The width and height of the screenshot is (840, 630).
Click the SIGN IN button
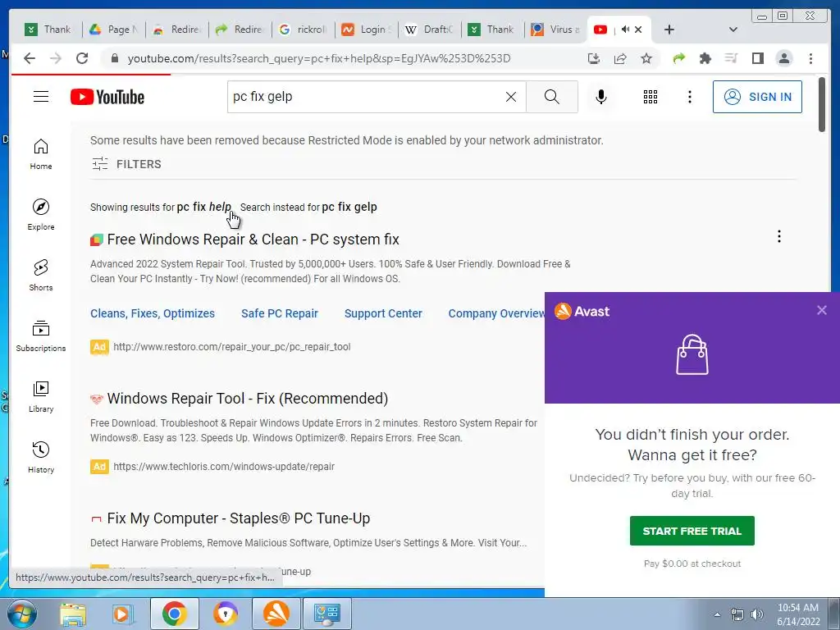[757, 97]
